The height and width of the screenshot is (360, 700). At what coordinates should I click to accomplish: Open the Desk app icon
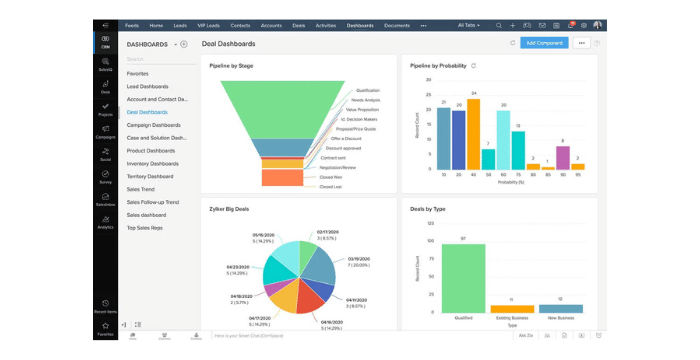click(105, 87)
